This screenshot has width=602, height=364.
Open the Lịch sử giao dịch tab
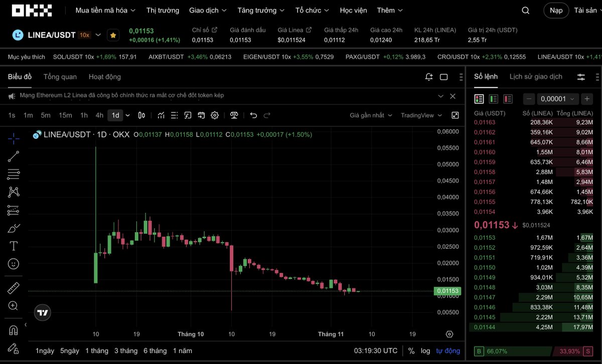click(x=536, y=77)
